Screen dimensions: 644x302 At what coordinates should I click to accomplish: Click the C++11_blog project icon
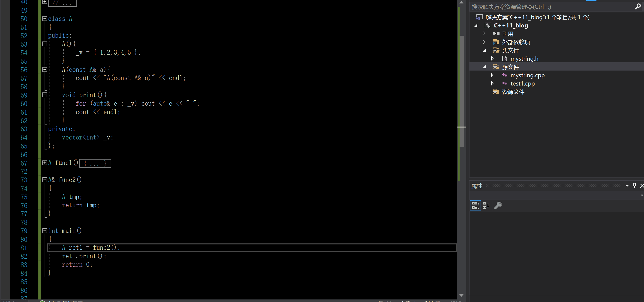click(488, 25)
